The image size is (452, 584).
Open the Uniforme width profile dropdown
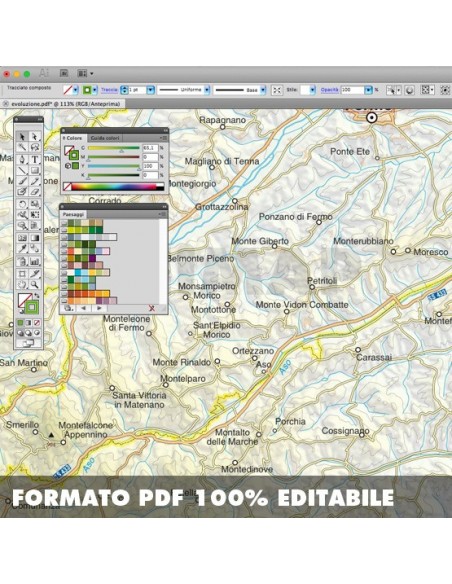[x=207, y=90]
